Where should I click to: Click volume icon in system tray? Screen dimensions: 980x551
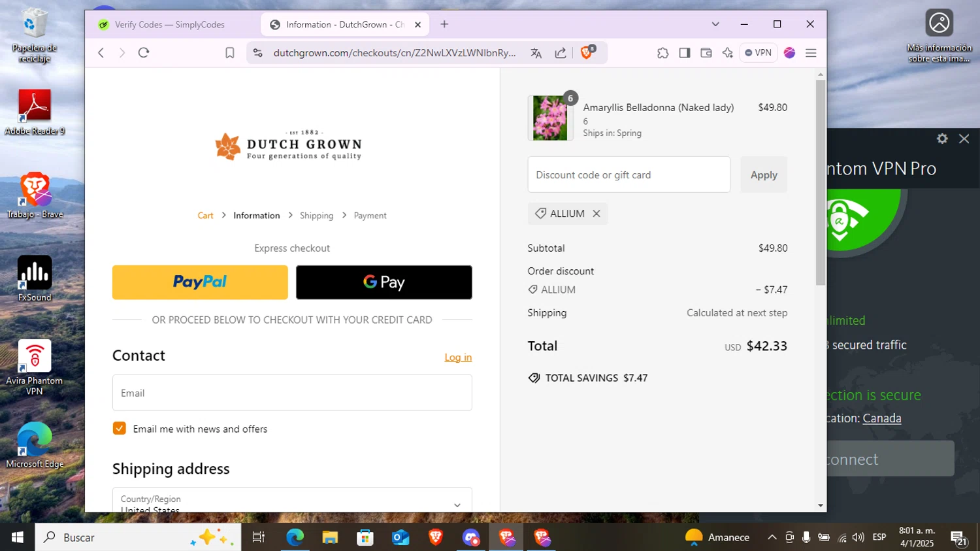[858, 537]
